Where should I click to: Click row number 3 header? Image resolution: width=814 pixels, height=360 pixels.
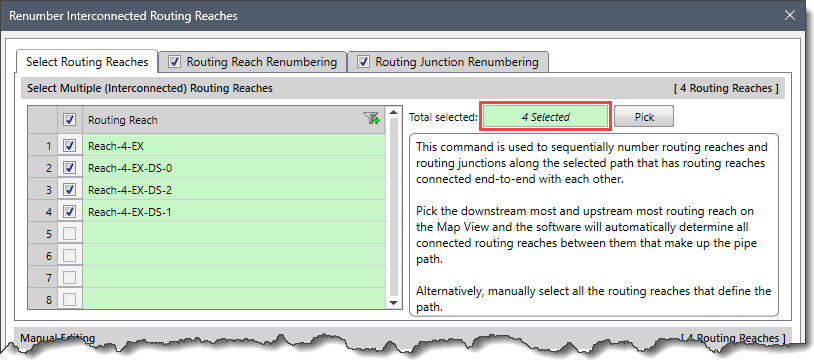tap(43, 190)
